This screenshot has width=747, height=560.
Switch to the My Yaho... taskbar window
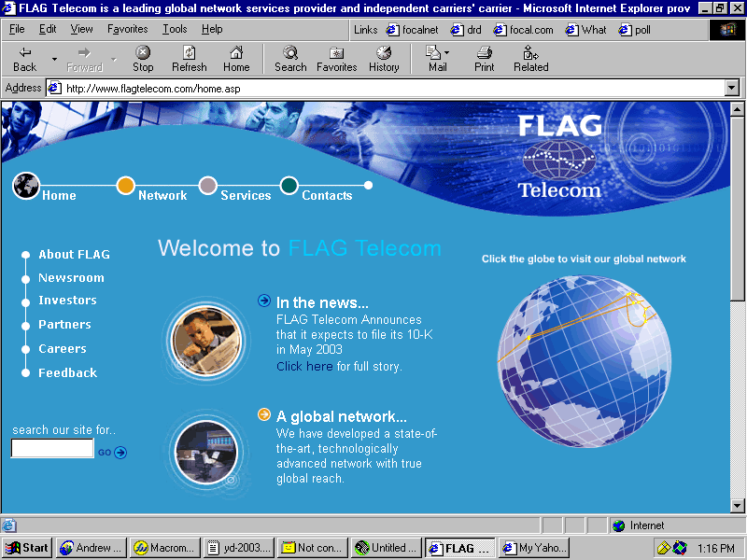point(534,548)
